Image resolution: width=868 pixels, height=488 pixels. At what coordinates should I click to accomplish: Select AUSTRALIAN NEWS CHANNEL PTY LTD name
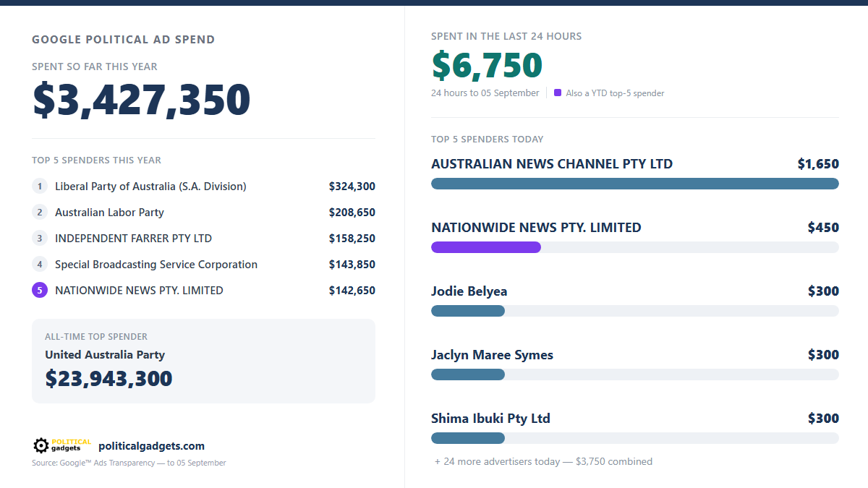pyautogui.click(x=552, y=164)
